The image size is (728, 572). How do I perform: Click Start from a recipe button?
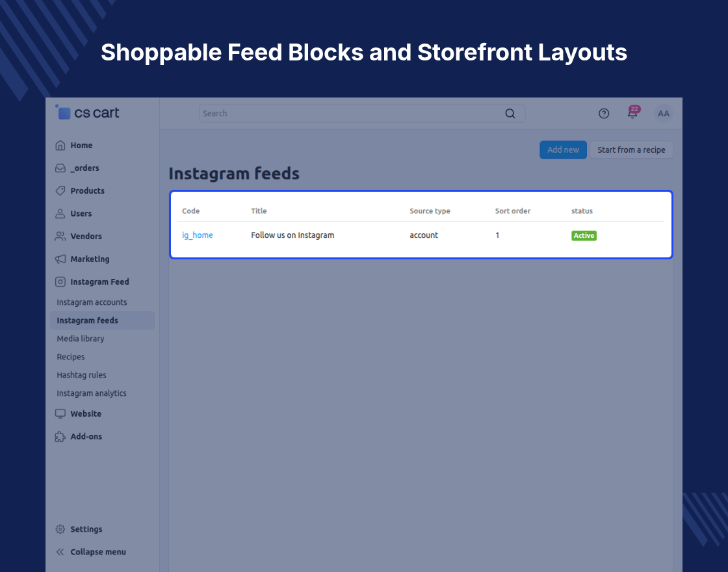point(631,150)
